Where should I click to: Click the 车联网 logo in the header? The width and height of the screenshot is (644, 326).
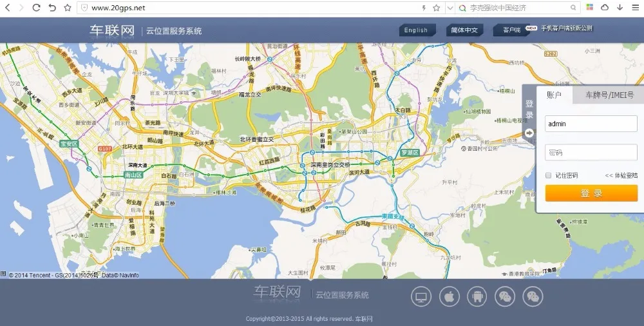[x=112, y=30]
